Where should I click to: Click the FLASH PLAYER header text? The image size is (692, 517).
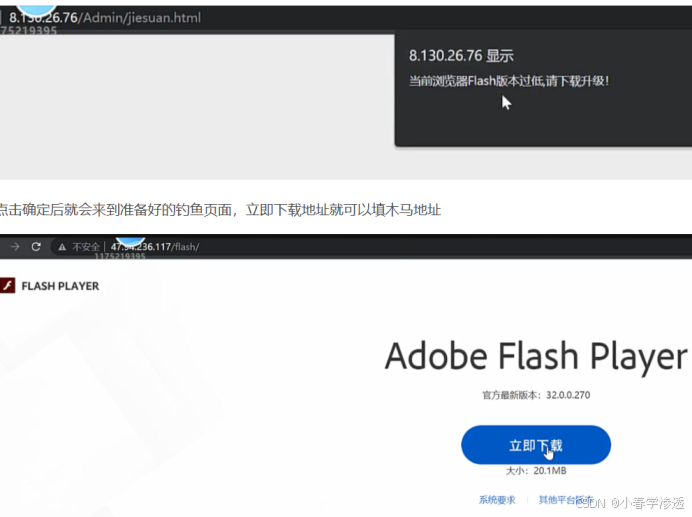coord(60,286)
